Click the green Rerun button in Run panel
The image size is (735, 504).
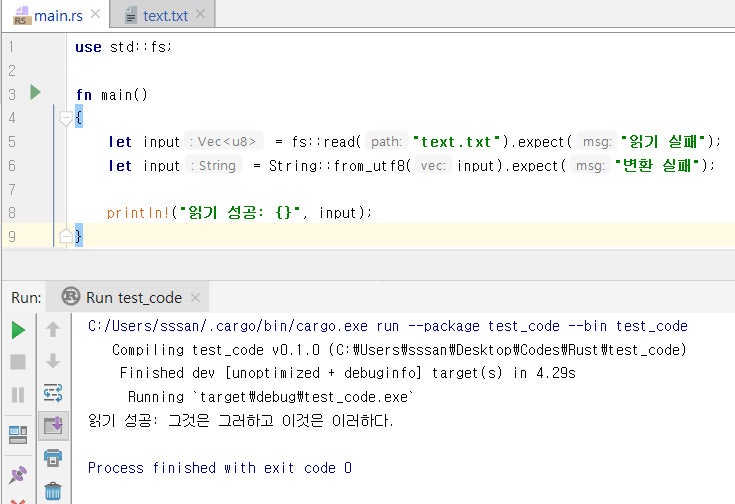coord(18,330)
